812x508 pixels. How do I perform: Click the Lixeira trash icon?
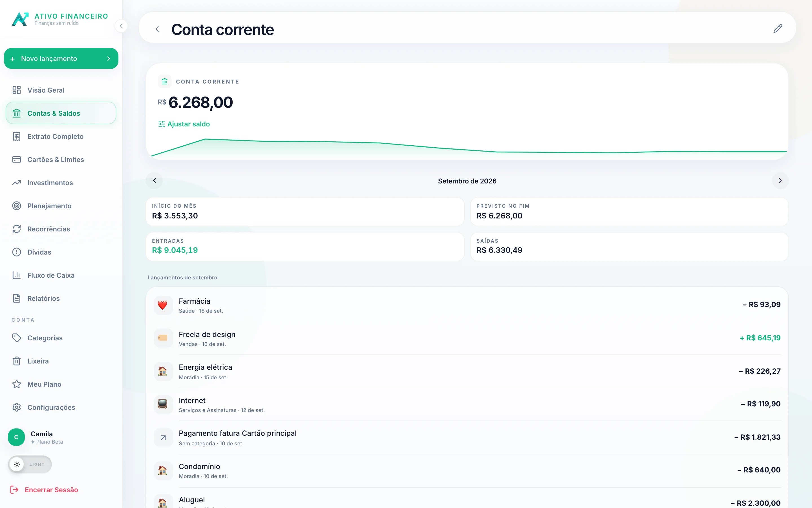pyautogui.click(x=16, y=361)
